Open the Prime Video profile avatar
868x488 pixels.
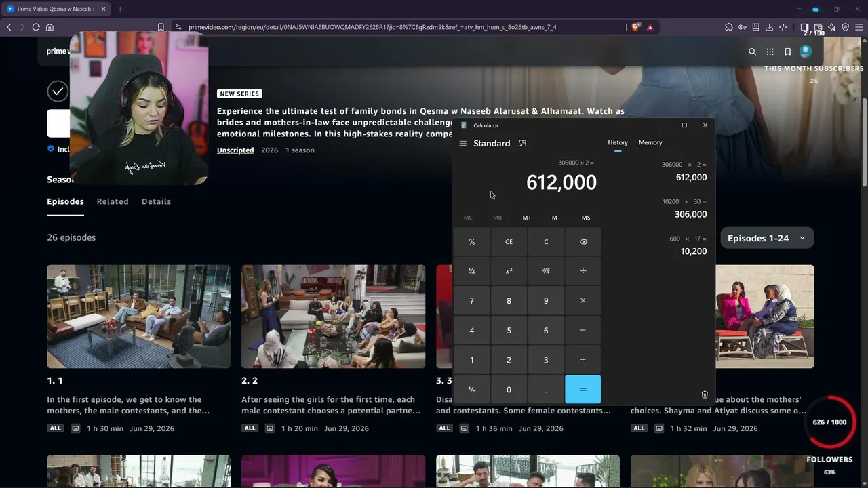[x=806, y=52]
